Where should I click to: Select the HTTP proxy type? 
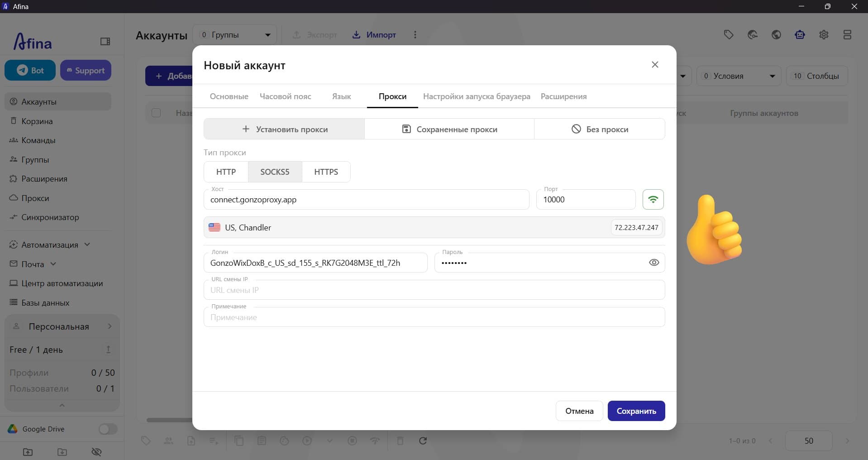226,172
